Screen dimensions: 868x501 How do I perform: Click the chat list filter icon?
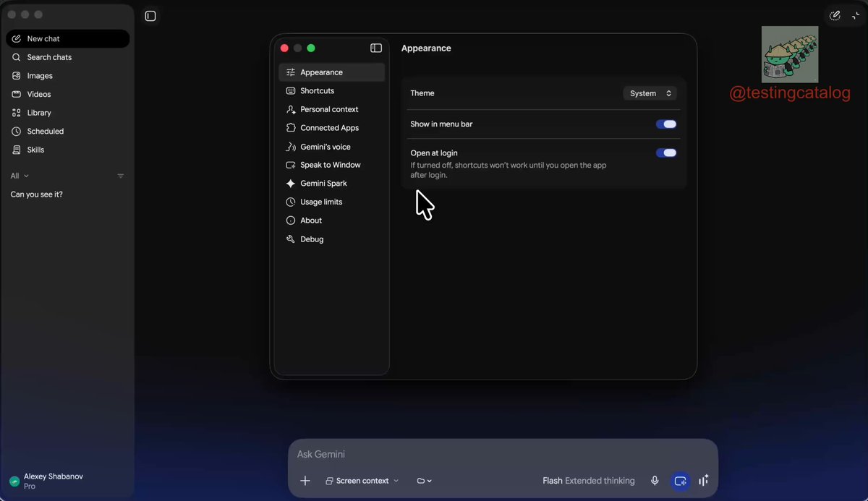coord(121,176)
